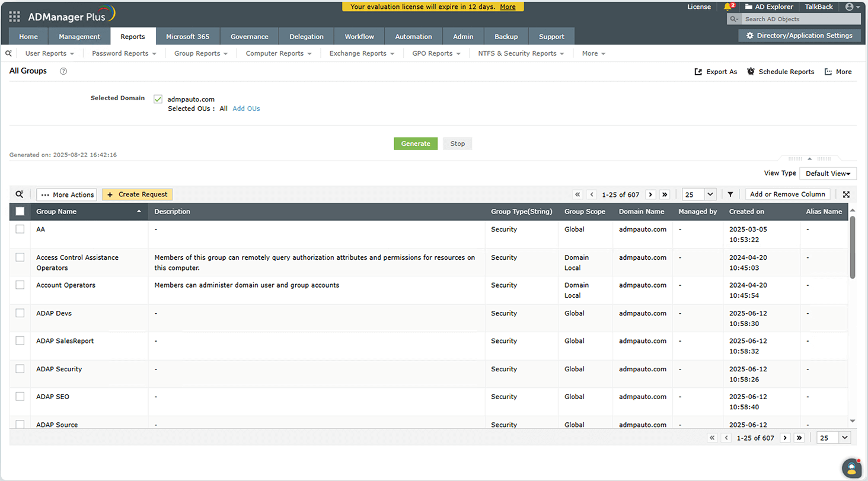Expand table to full screen
This screenshot has height=481, width=868.
tap(846, 195)
